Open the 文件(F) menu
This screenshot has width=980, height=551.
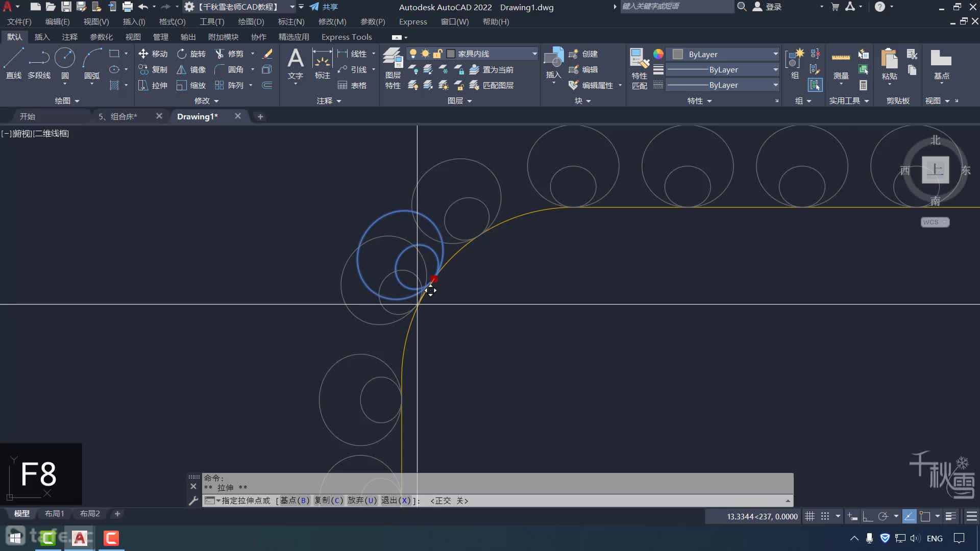pyautogui.click(x=19, y=21)
